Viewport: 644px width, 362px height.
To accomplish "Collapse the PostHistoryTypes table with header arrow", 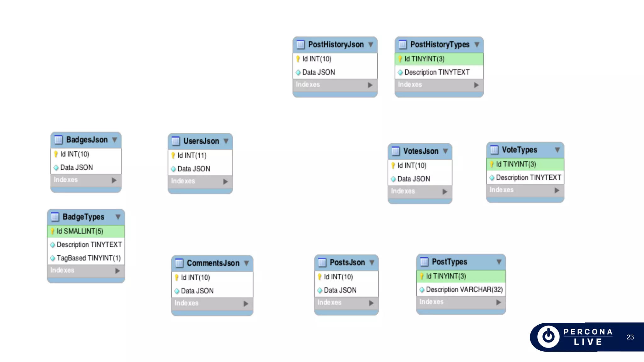I will pos(477,45).
